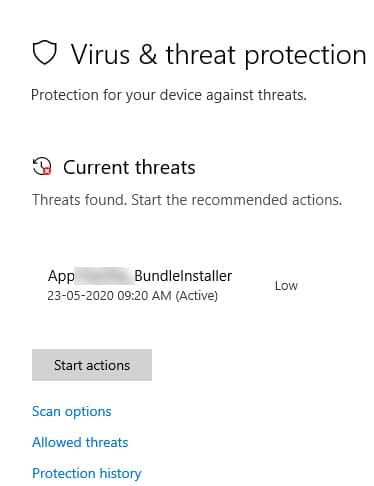This screenshot has height=486, width=374.
Task: Click the blurred part of threat name
Action: [x=104, y=276]
